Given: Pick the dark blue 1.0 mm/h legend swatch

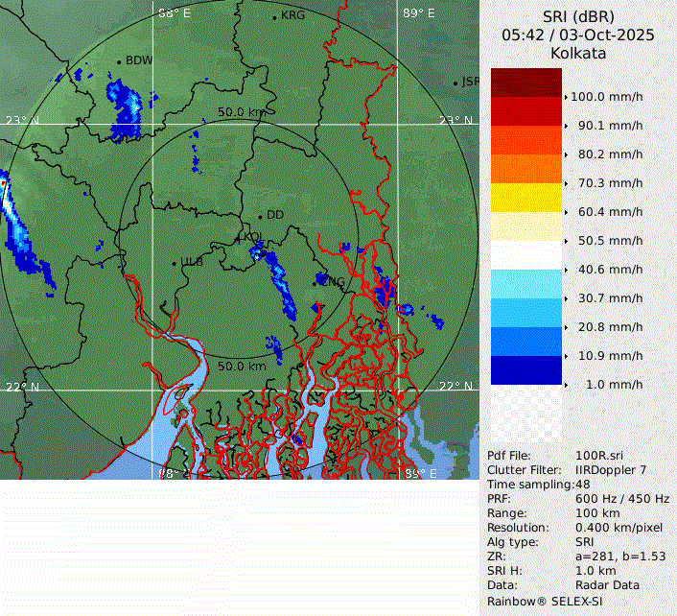Looking at the screenshot, I should 525,370.
